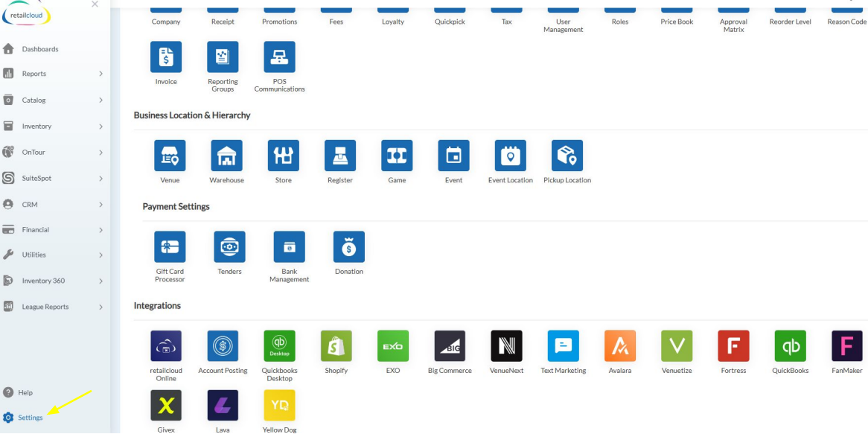Viewport: 868px width, 434px height.
Task: Open POS Communications settings
Action: 280,57
